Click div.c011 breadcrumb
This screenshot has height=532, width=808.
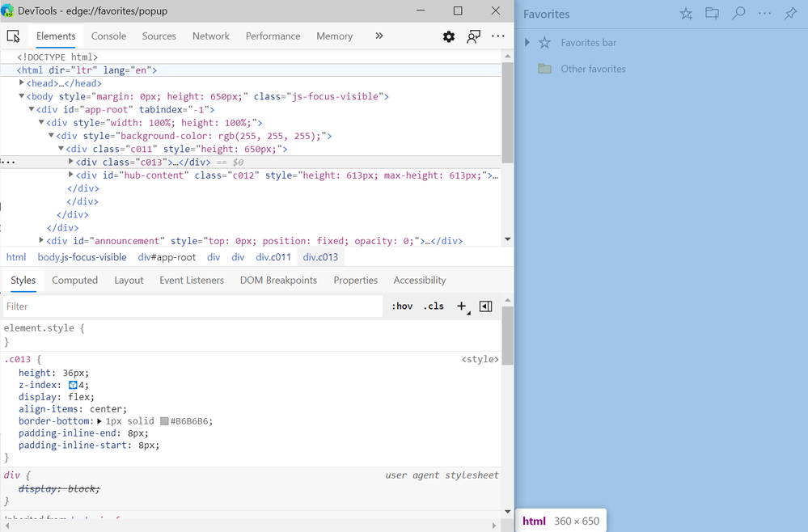(273, 257)
